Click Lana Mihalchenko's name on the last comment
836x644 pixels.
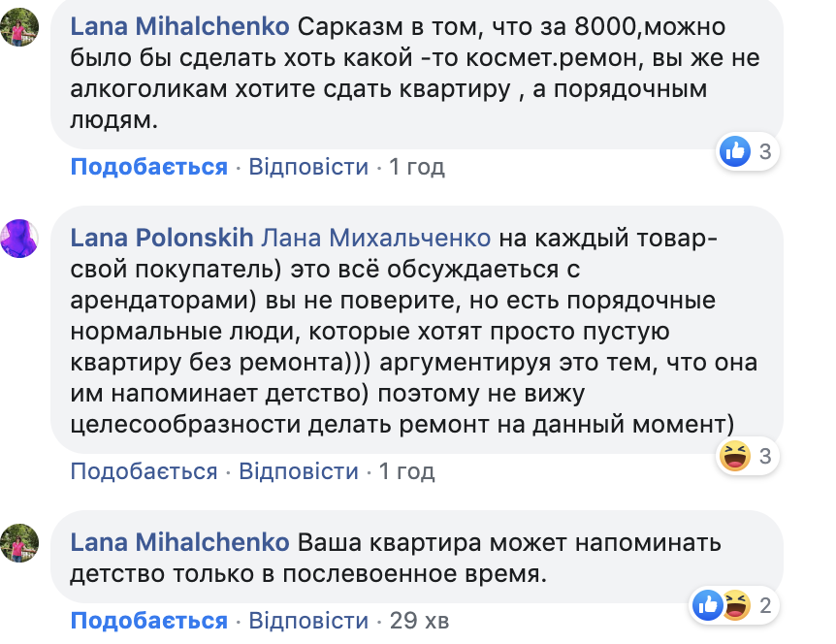click(x=179, y=542)
